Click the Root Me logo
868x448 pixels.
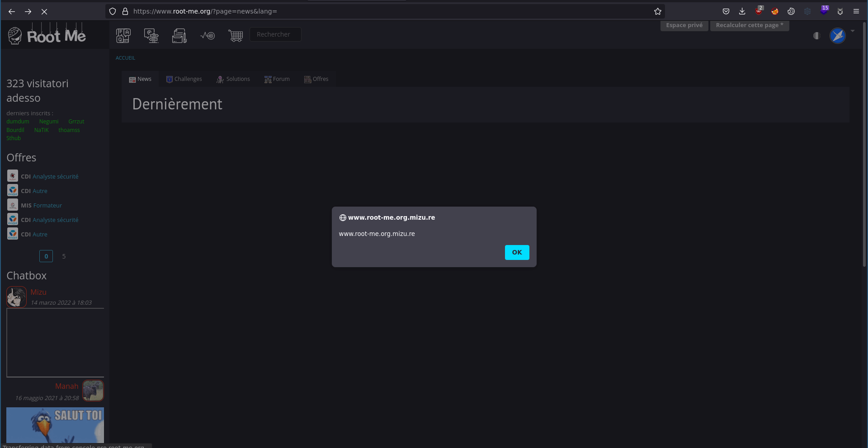[47, 35]
